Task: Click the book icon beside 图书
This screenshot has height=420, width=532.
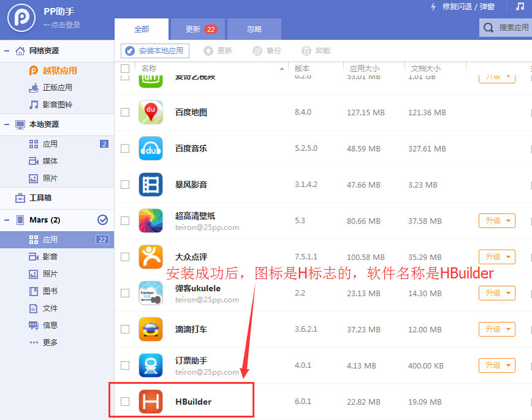Action: (33, 291)
